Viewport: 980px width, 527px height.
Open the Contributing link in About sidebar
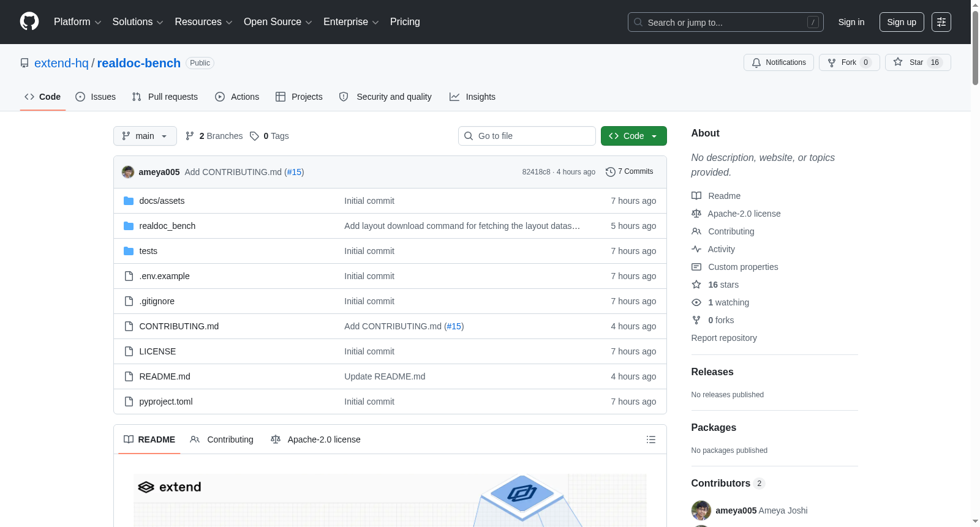(x=723, y=231)
